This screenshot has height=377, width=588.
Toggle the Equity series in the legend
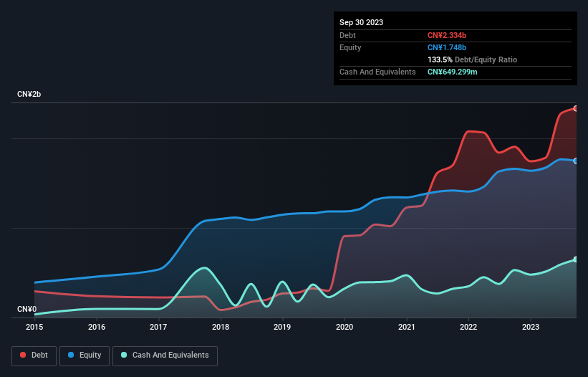click(x=85, y=355)
